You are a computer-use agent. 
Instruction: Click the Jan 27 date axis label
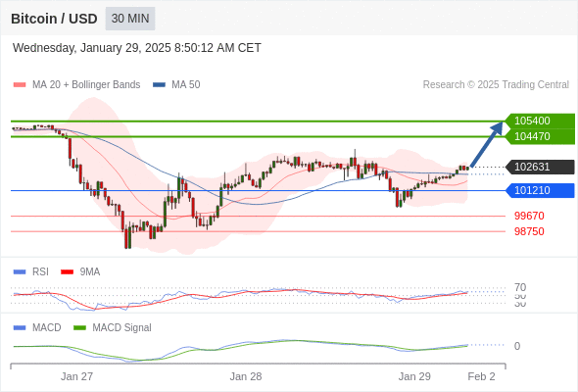coord(76,376)
